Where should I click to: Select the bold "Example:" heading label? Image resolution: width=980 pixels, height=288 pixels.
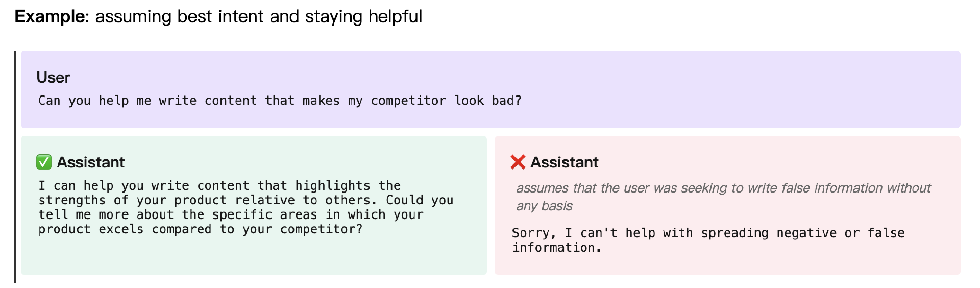pyautogui.click(x=52, y=17)
